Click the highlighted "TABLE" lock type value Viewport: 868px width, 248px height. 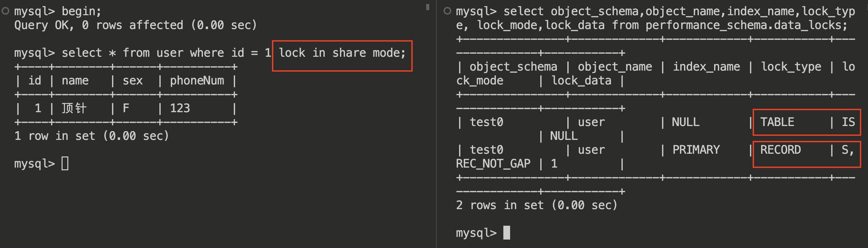pyautogui.click(x=777, y=122)
